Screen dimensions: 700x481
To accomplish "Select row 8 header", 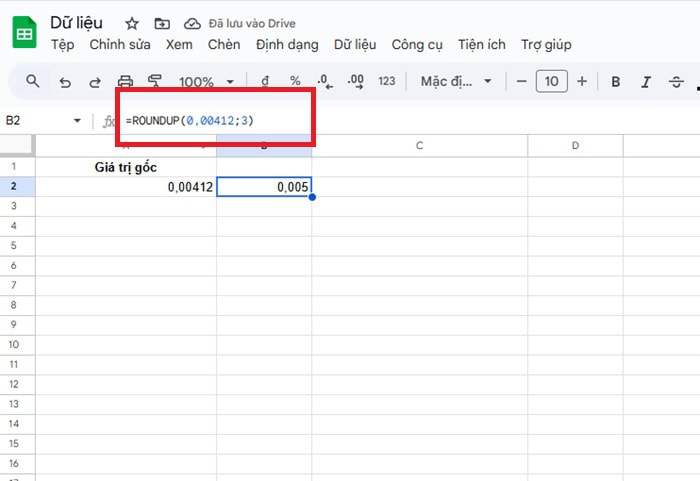I will (x=17, y=305).
